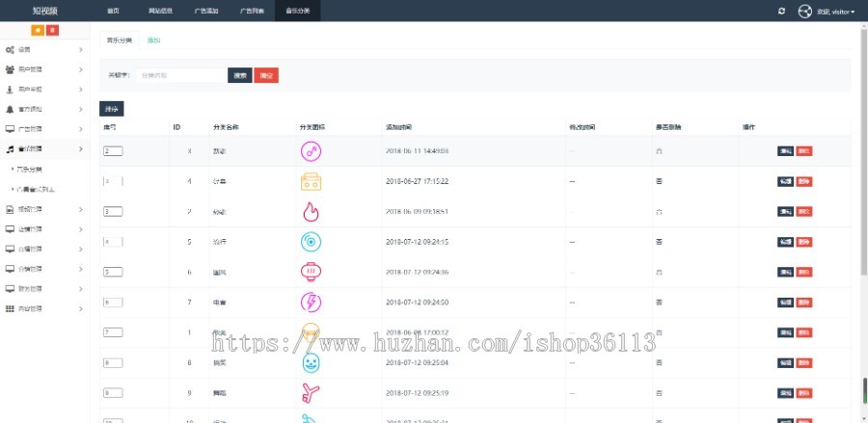Open 广告列表 in the top navigation bar
This screenshot has width=868, height=423.
(x=252, y=11)
